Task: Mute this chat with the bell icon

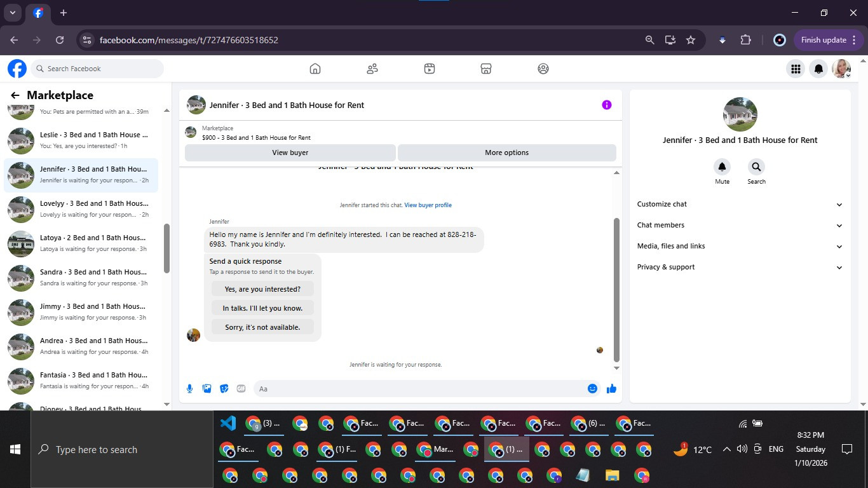Action: tap(722, 167)
